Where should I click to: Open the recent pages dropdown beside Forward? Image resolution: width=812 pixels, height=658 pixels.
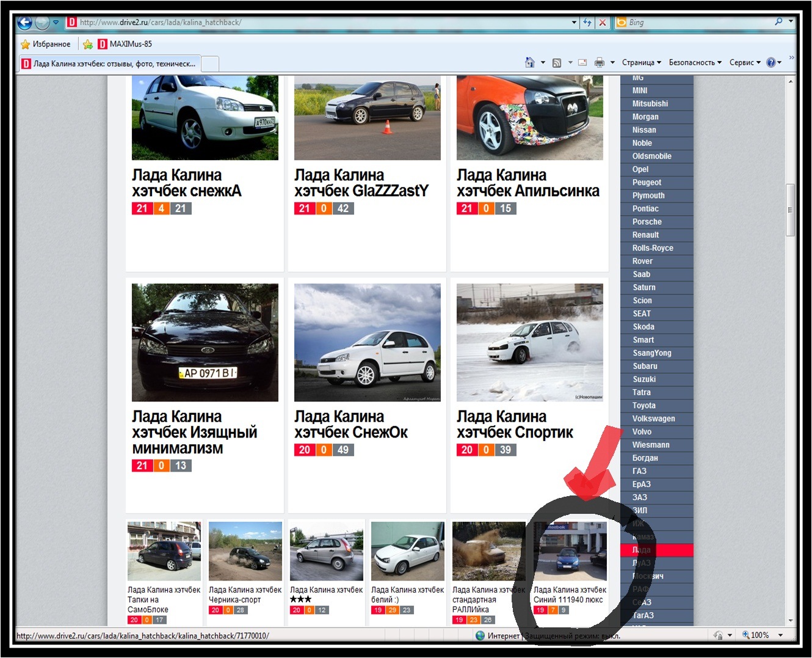pyautogui.click(x=56, y=23)
